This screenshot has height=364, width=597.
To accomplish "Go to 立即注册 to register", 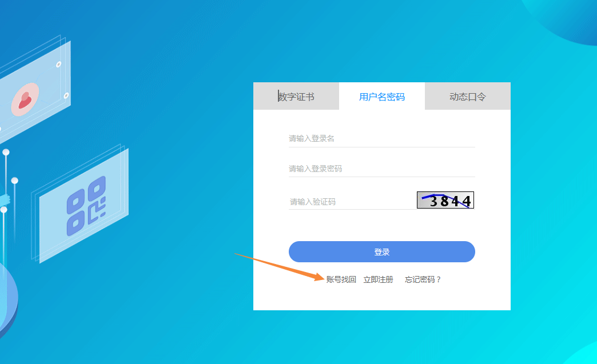I will tap(378, 279).
